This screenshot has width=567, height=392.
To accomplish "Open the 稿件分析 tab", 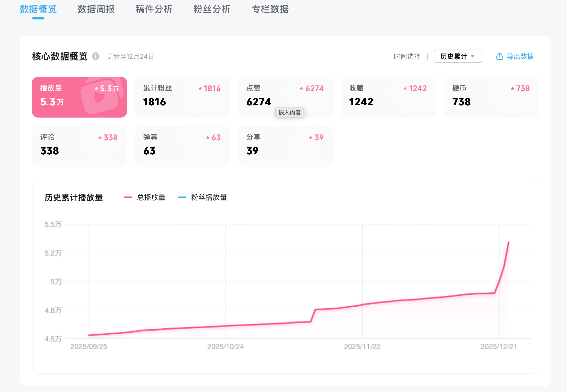I will 154,9.
